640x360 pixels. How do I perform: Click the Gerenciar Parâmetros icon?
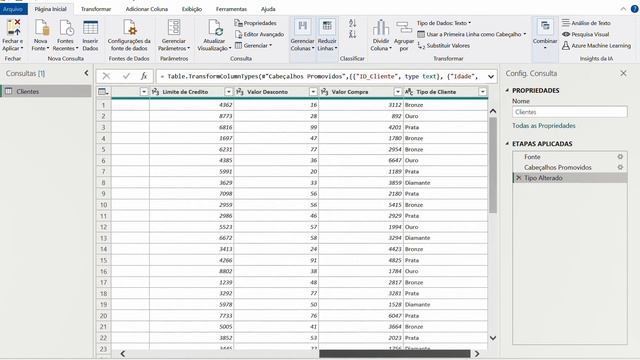(x=174, y=28)
